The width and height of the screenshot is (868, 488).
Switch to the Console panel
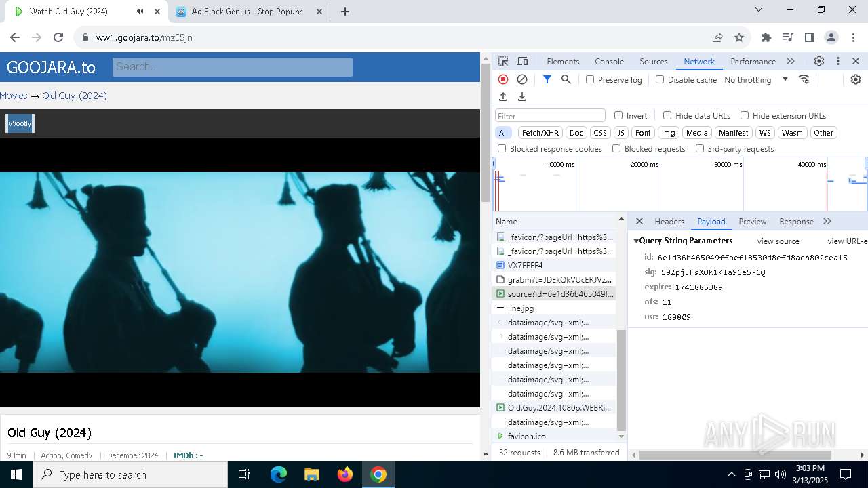point(609,61)
